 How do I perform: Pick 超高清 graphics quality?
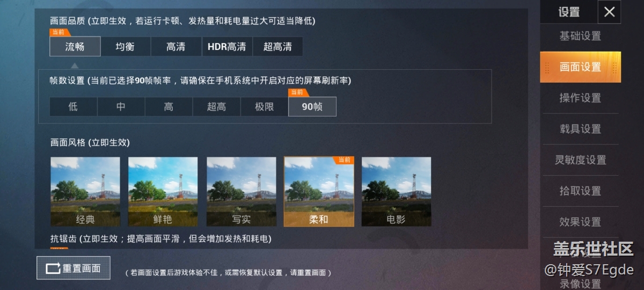[277, 47]
